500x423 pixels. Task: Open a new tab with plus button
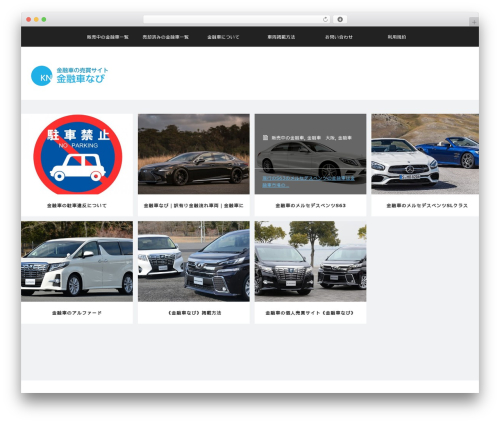click(474, 22)
